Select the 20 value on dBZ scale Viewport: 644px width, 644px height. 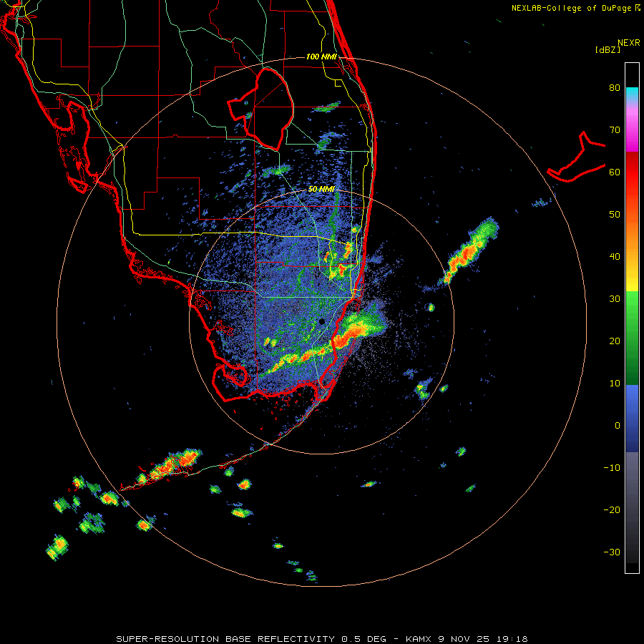coord(615,341)
